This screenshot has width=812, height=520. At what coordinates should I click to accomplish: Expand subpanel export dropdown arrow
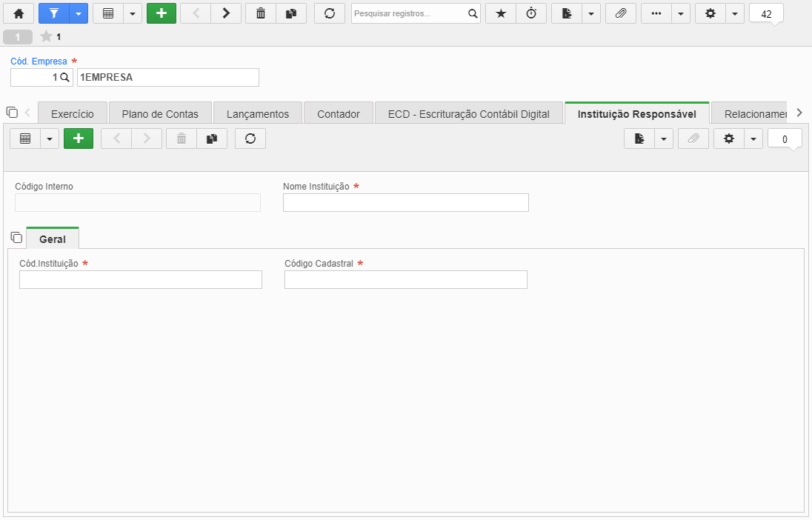point(663,139)
